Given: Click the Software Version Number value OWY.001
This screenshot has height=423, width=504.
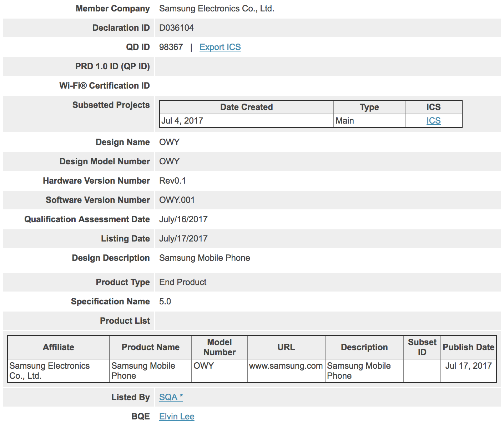Looking at the screenshot, I should (x=177, y=200).
